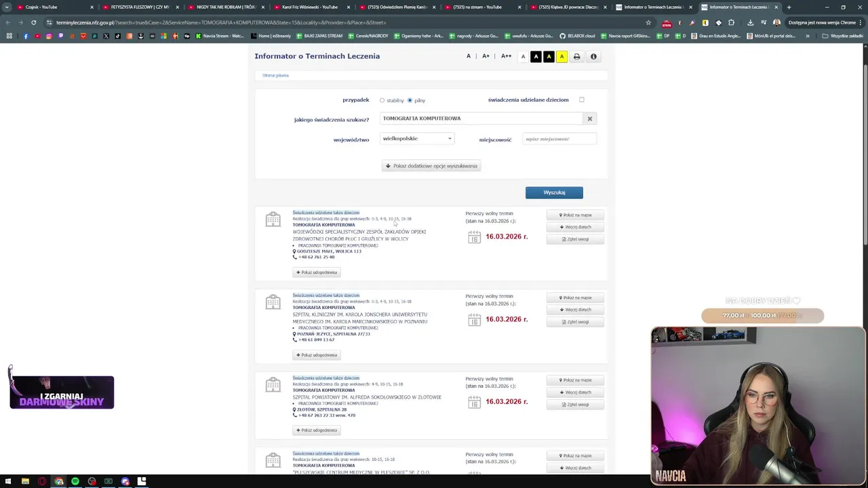Focus the 'jakiego świadczenia szukasz' text field

click(x=481, y=119)
